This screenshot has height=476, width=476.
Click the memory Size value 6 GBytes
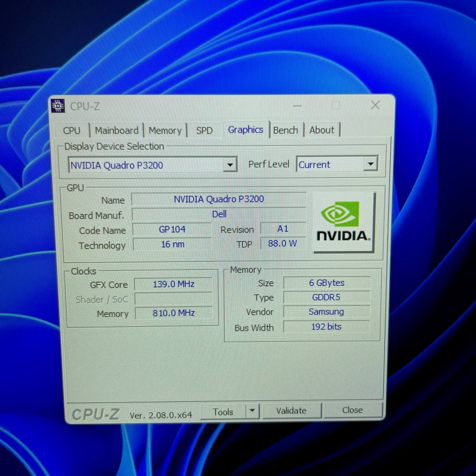[327, 283]
